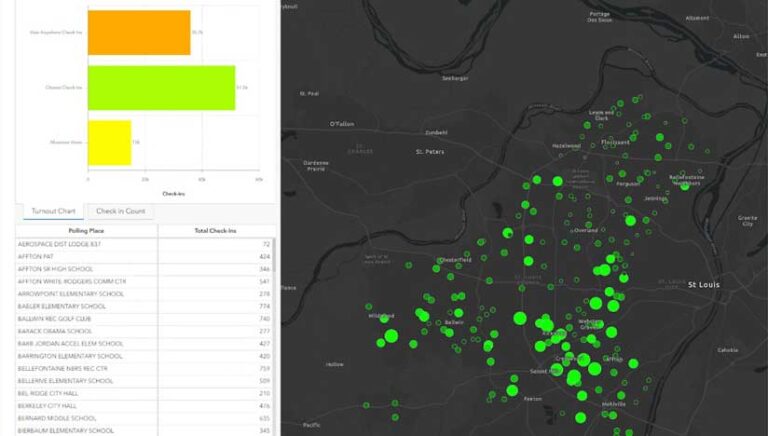
Task: Select BELLEFONTAINE NBRS REC CTR row
Action: point(144,368)
